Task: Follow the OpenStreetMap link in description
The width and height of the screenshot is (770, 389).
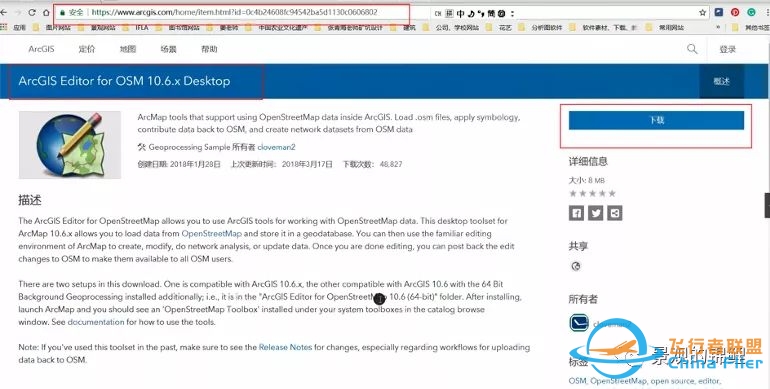Action: (x=212, y=234)
